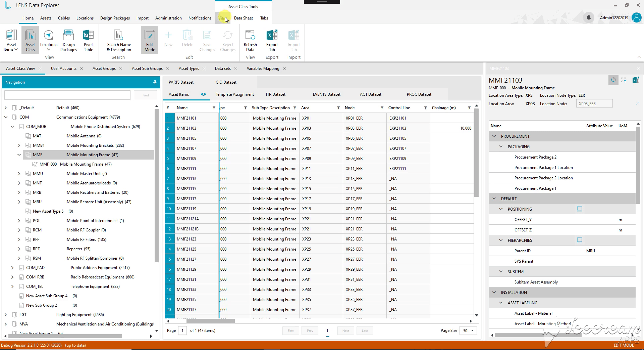Open the PARTS Dataset tab
Image resolution: width=644 pixels, height=350 pixels.
(x=181, y=82)
